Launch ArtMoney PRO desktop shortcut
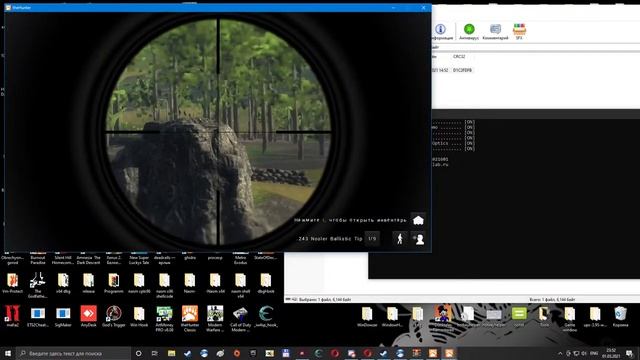This screenshot has width=640, height=360. [x=164, y=319]
